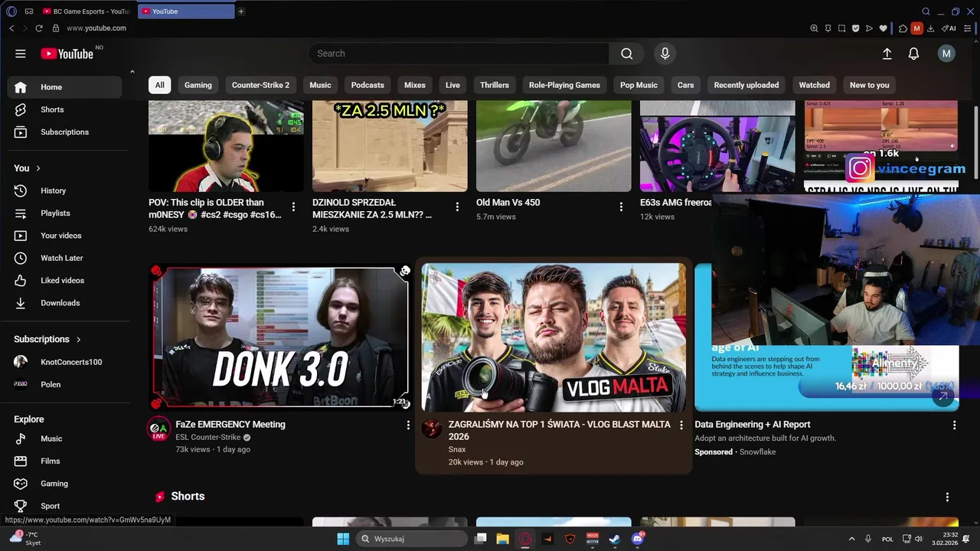This screenshot has width=980, height=551.
Task: Open Watch Later in the sidebar
Action: [x=64, y=258]
